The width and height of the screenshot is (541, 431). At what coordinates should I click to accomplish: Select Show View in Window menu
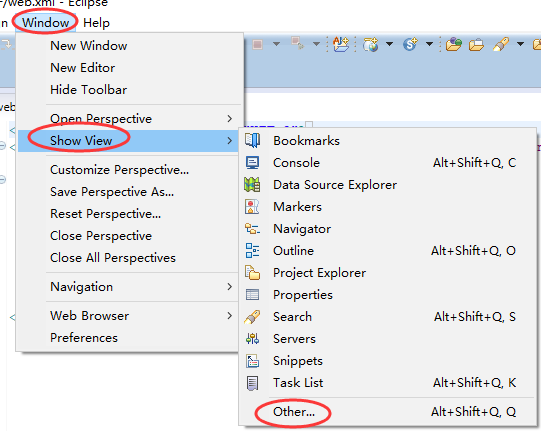[x=128, y=141]
